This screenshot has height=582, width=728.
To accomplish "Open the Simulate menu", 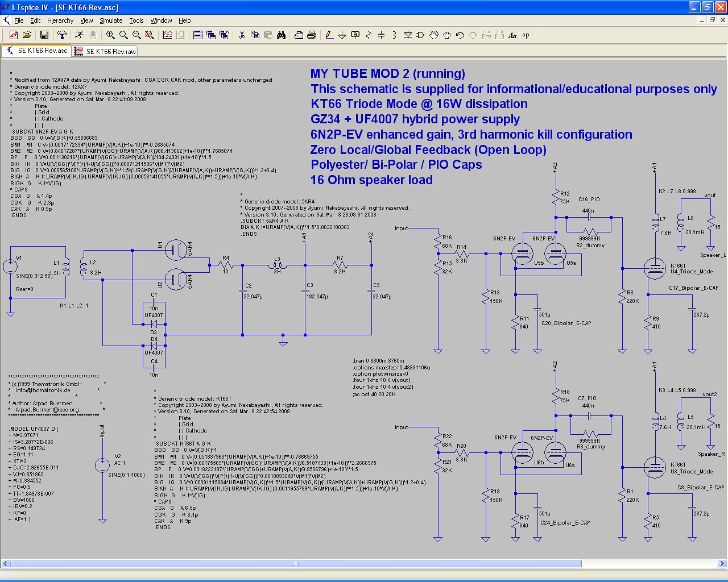I will [111, 20].
